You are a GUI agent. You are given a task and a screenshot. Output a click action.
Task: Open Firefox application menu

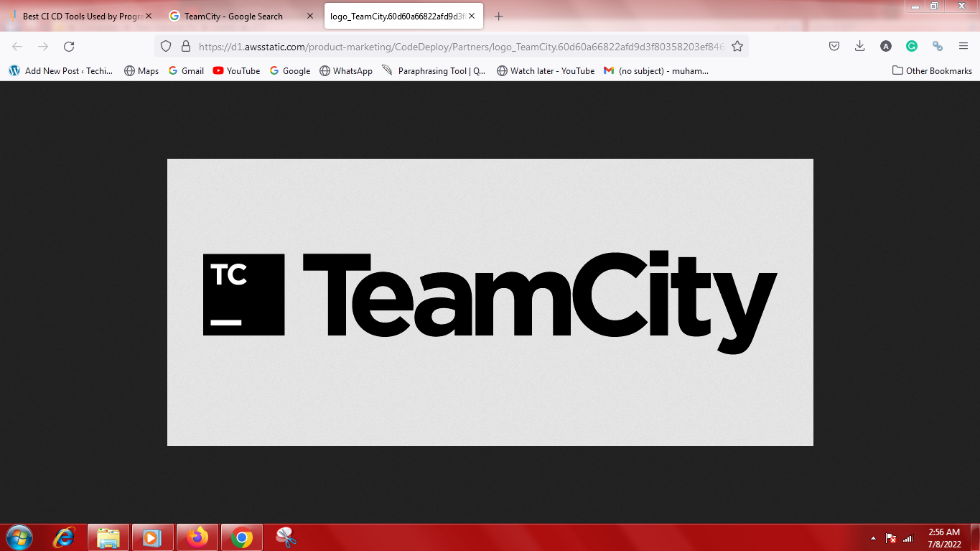click(x=963, y=46)
